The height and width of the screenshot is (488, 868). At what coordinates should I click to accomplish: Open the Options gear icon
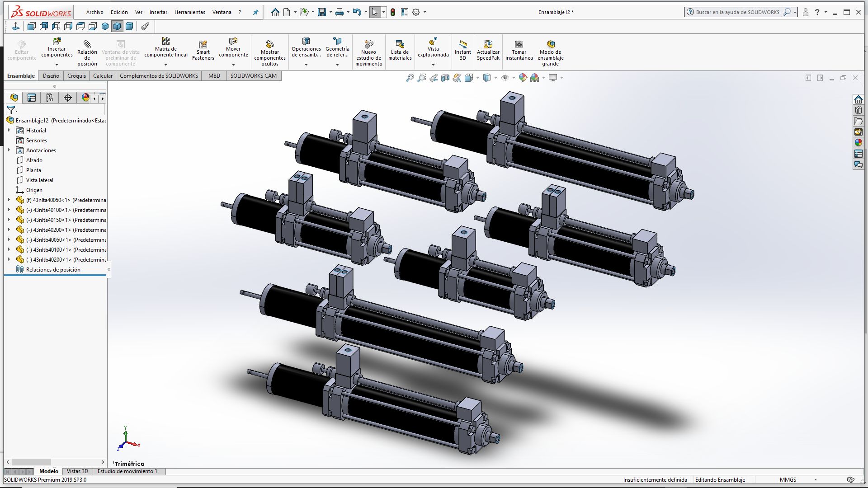[x=416, y=12]
